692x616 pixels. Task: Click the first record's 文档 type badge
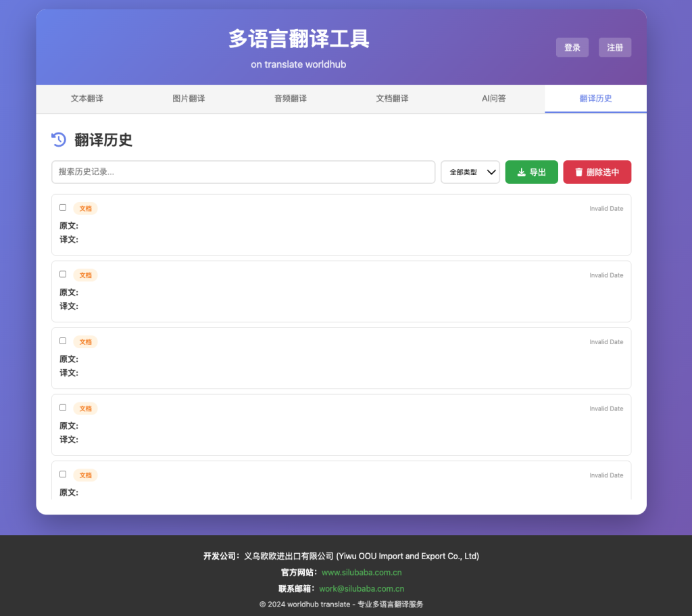[85, 208]
